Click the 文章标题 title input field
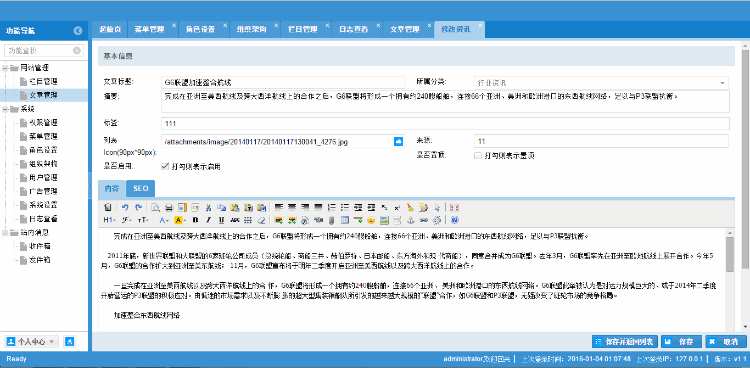 [x=284, y=82]
